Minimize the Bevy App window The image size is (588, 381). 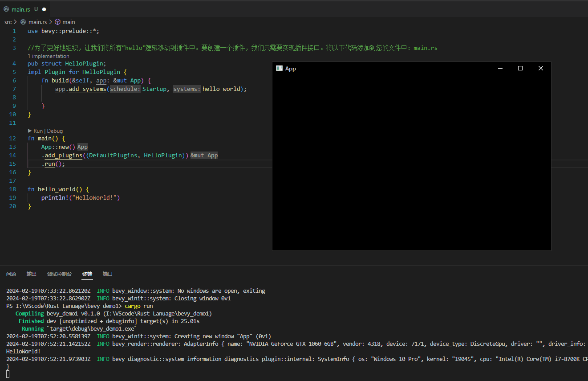click(x=500, y=68)
